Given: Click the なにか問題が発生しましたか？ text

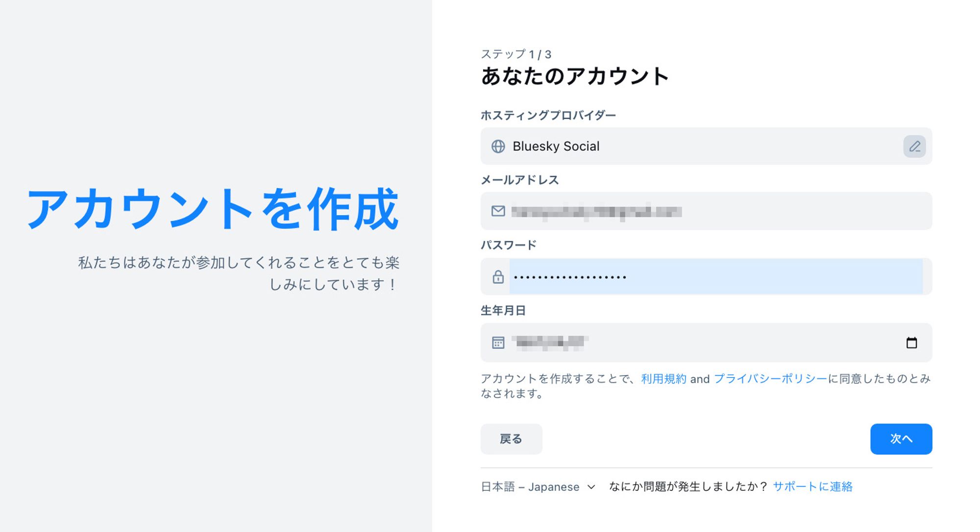Looking at the screenshot, I should point(688,486).
